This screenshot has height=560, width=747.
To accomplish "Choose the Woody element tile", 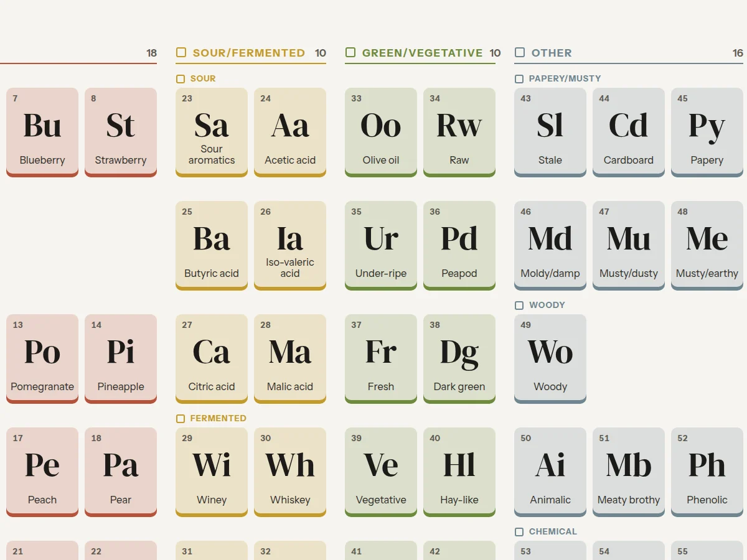I will (550, 359).
